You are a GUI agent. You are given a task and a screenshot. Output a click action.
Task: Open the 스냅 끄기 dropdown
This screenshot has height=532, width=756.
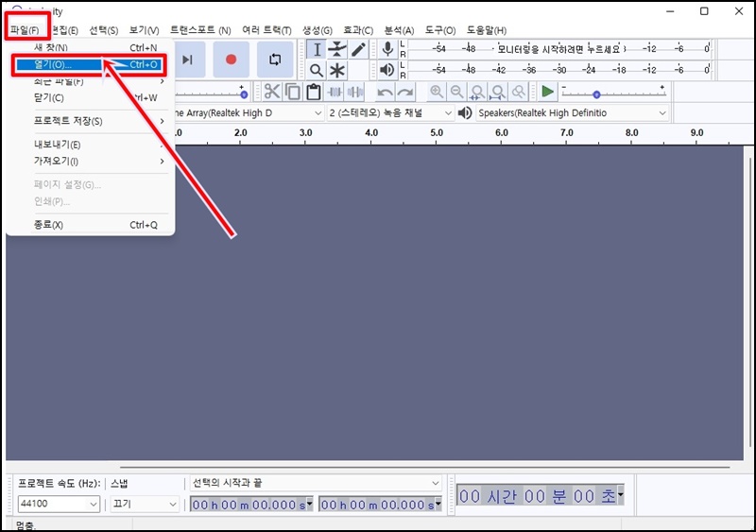(x=145, y=504)
